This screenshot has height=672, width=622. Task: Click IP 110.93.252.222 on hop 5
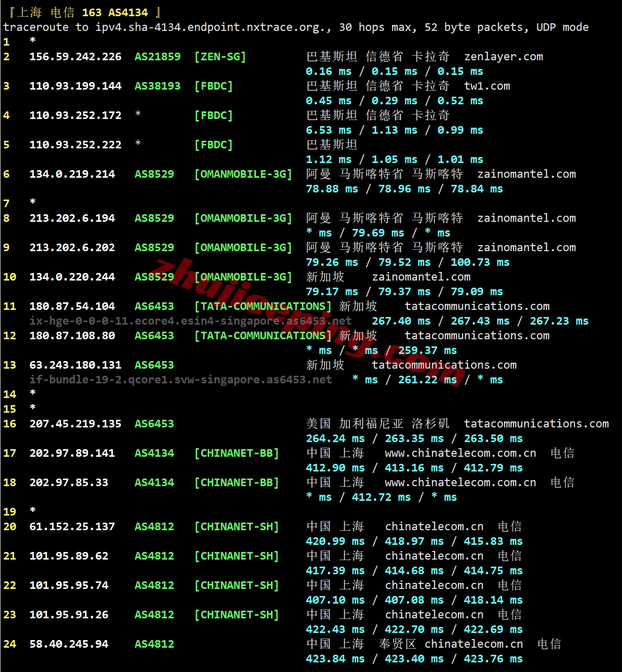75,145
